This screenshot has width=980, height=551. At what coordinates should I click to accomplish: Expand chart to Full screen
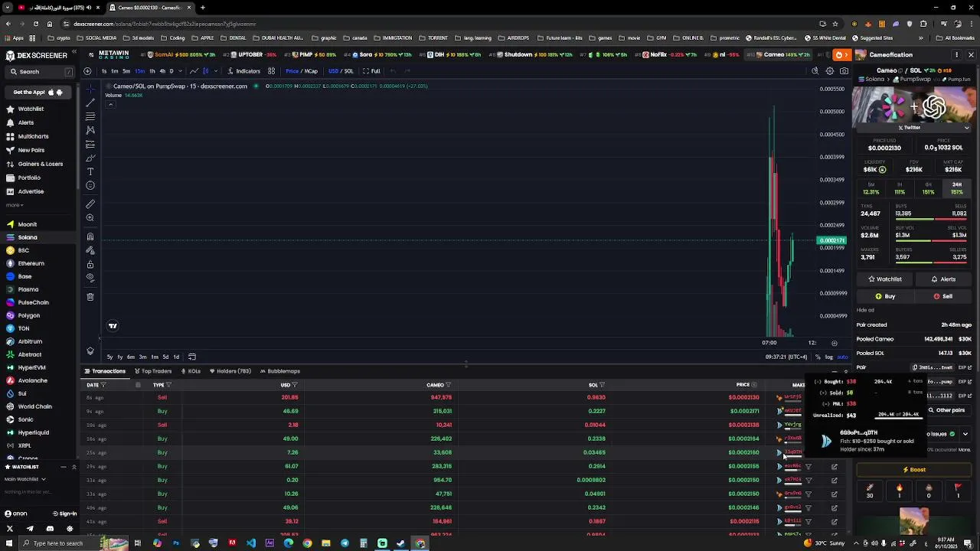[x=371, y=71]
